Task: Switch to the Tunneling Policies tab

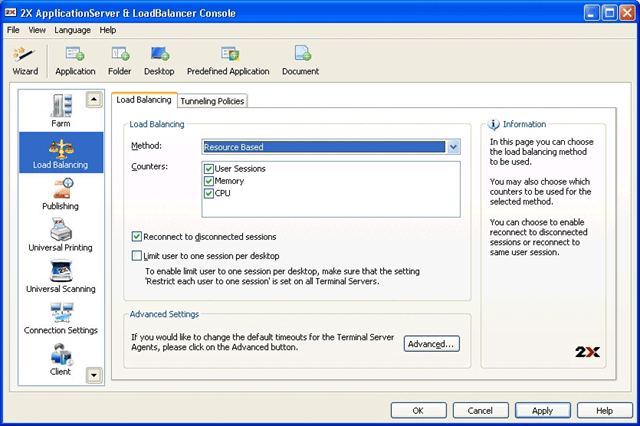Action: click(212, 101)
